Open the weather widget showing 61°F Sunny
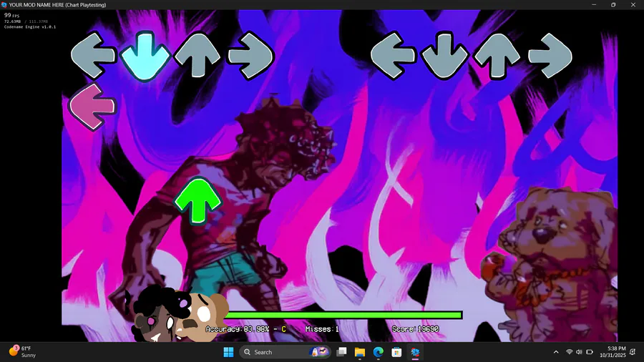 point(23,352)
